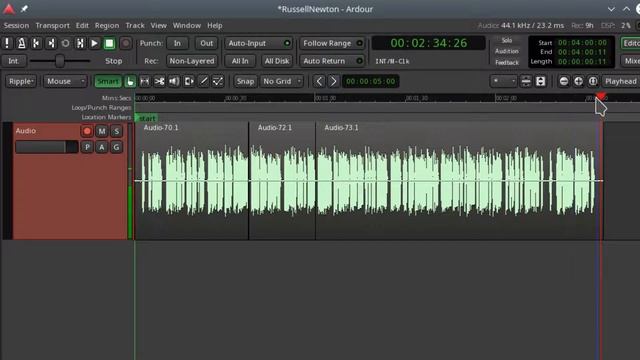
Task: Open the Transport menu
Action: [52, 25]
